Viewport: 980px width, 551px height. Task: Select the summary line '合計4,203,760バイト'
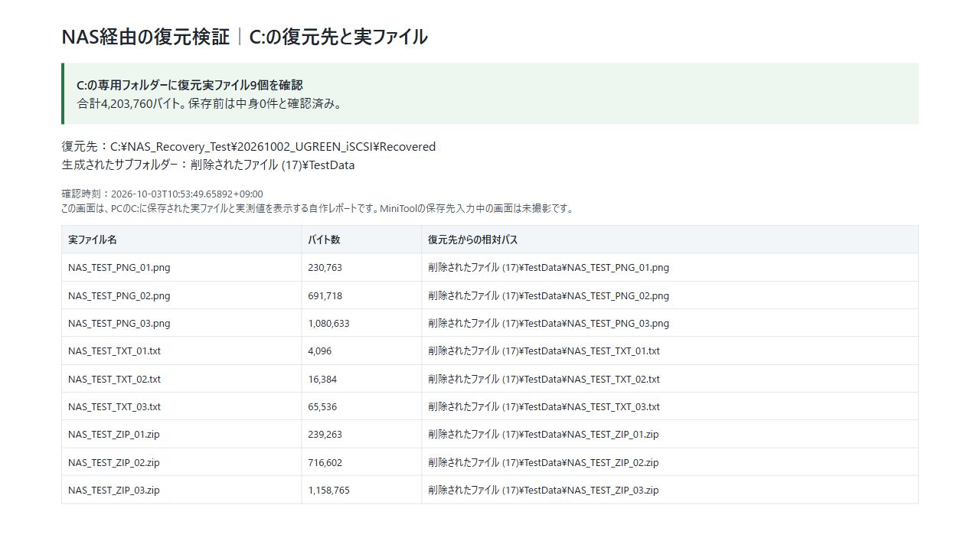129,103
